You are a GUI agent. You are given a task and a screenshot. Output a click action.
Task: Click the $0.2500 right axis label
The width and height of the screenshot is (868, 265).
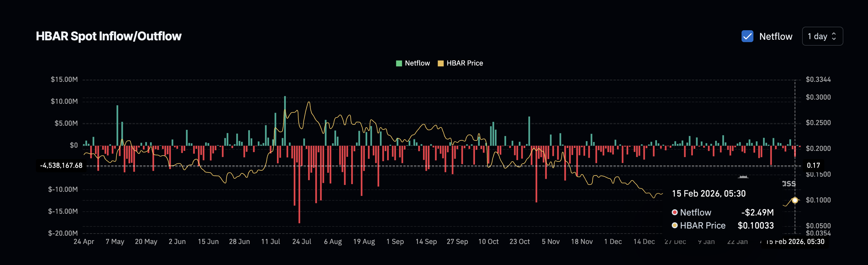pos(818,123)
